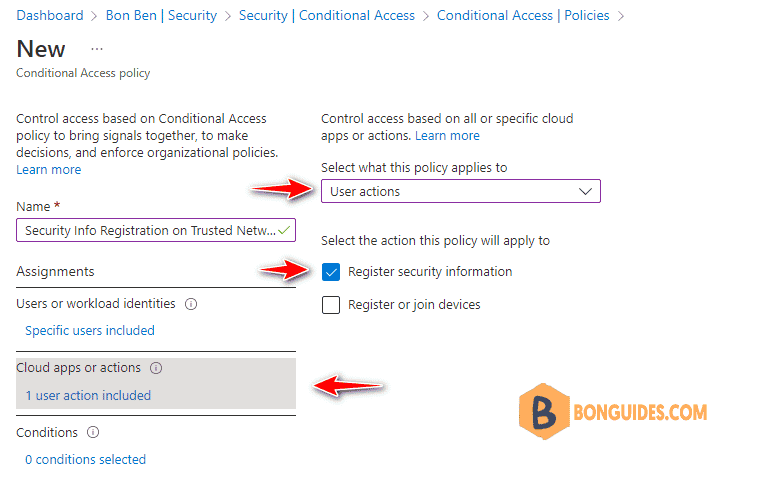Open Bon Ben | Security breadcrumb

[161, 15]
